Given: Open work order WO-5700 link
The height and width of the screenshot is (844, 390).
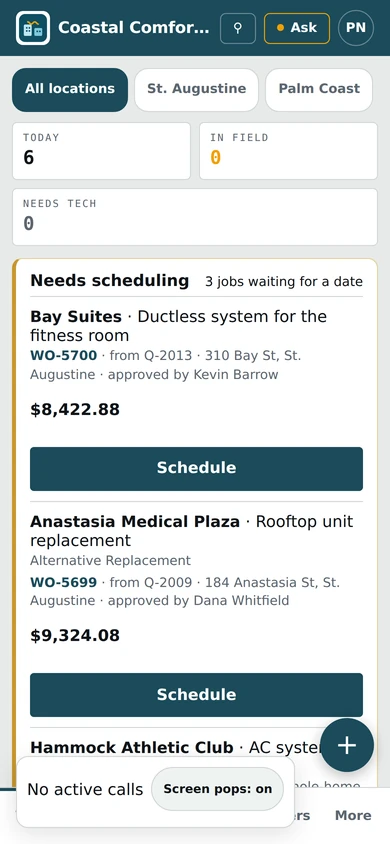Looking at the screenshot, I should (63, 355).
